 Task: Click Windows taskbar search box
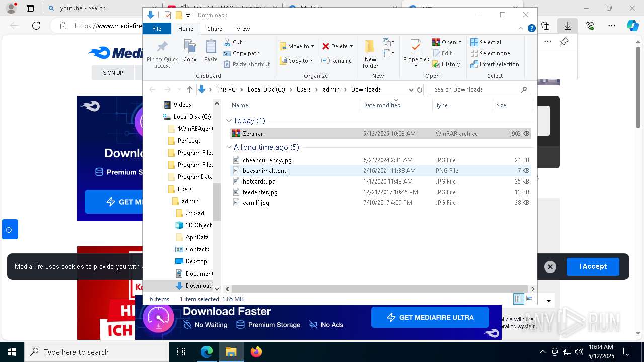[x=97, y=352]
